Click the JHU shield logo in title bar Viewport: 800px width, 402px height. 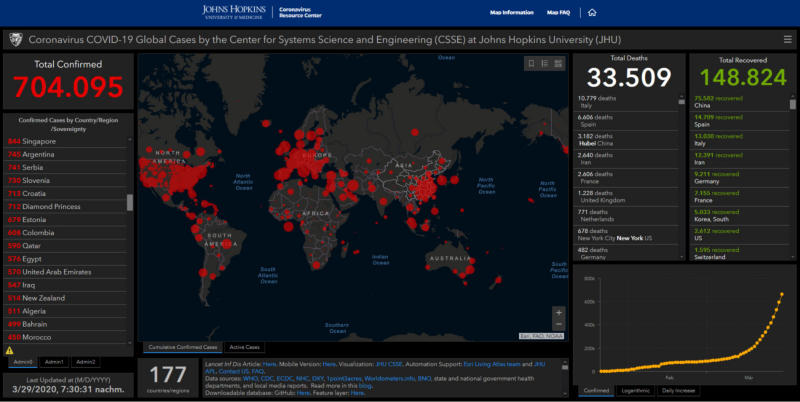(x=15, y=41)
